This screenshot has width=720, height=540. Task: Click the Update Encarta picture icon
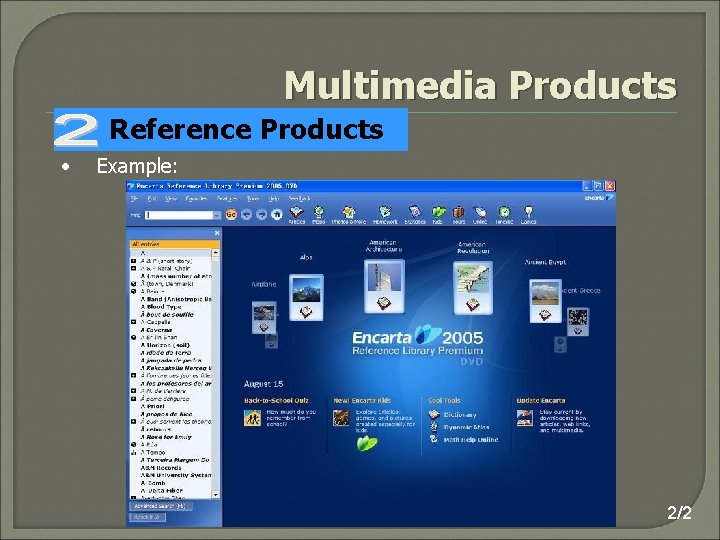[525, 418]
